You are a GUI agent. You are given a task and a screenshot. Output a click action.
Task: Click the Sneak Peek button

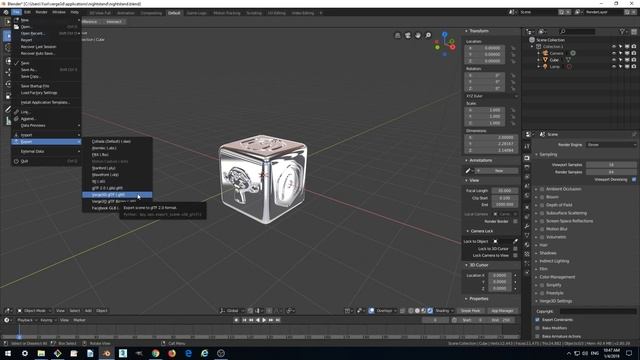click(x=470, y=311)
